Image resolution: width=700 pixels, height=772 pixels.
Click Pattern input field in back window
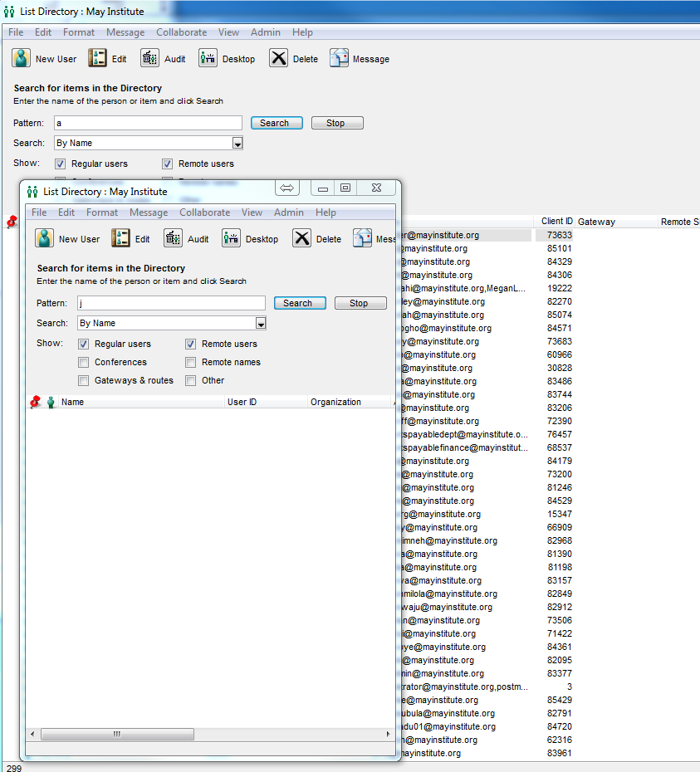(149, 123)
